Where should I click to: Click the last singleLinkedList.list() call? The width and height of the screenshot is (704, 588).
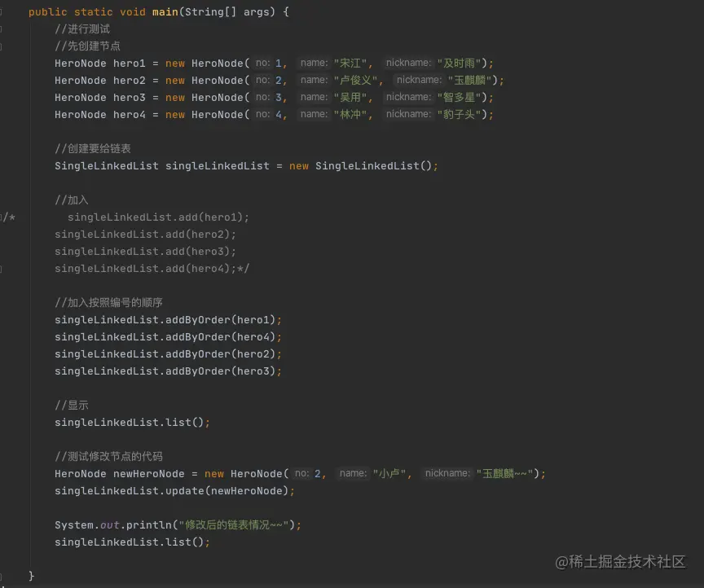coord(132,542)
